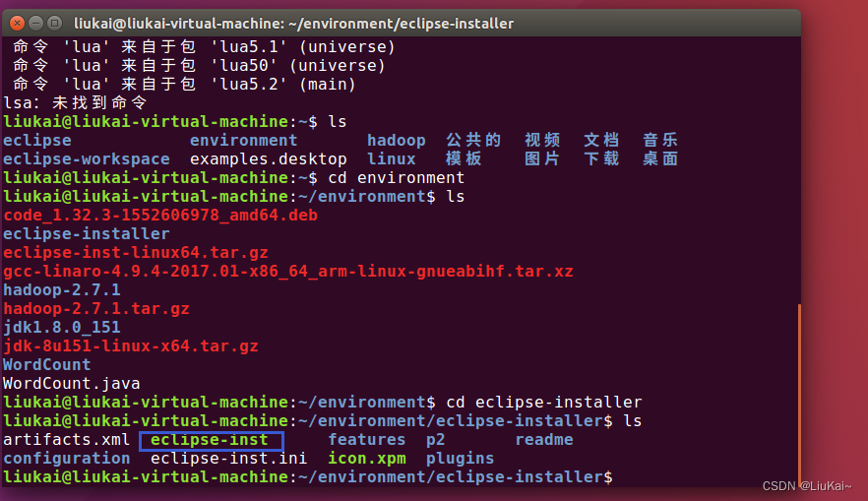
Task: Click '音乐' folder name
Action: [660, 140]
